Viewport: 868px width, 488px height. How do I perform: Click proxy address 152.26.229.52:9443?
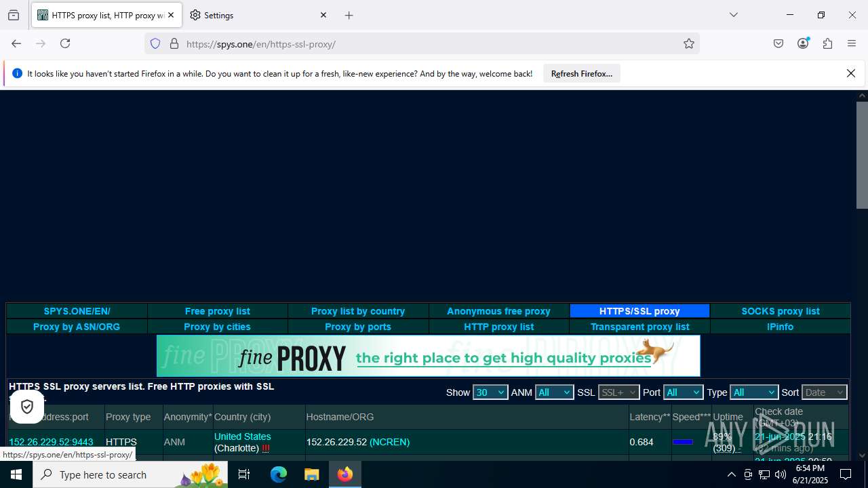tap(51, 442)
